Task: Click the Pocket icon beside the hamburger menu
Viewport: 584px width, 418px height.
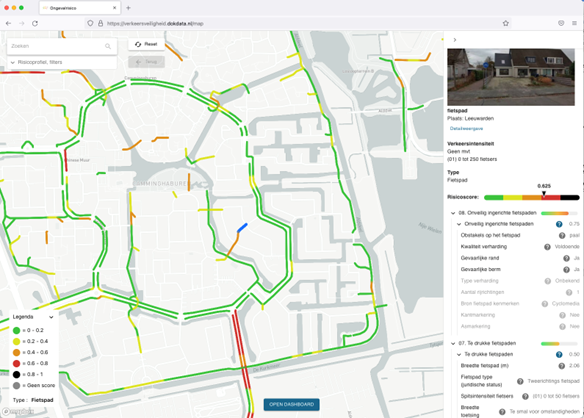Action: click(561, 23)
